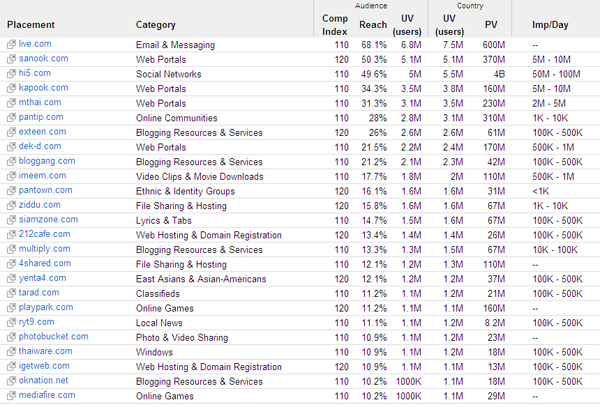The image size is (600, 407).
Task: Open the popup icon next to mthai.com
Action: (x=11, y=103)
